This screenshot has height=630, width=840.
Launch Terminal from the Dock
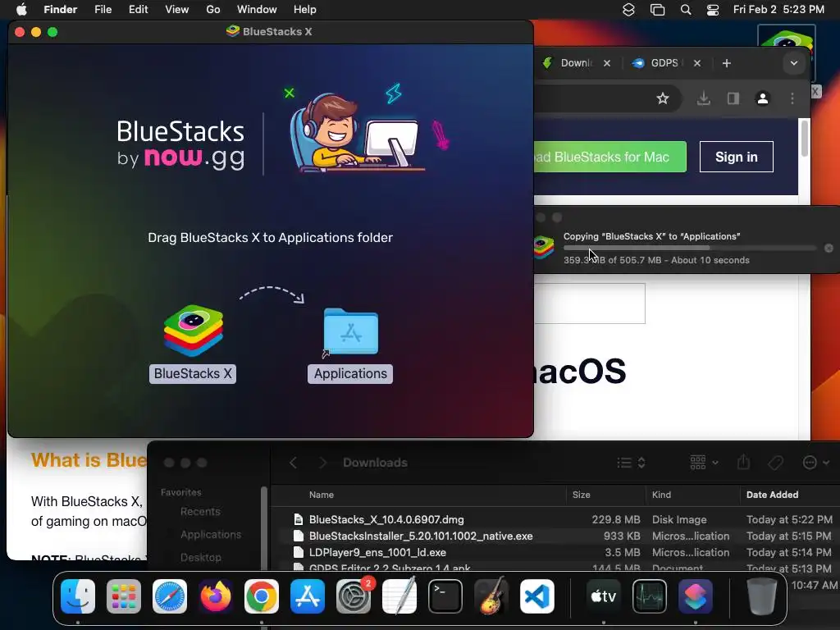tap(445, 596)
